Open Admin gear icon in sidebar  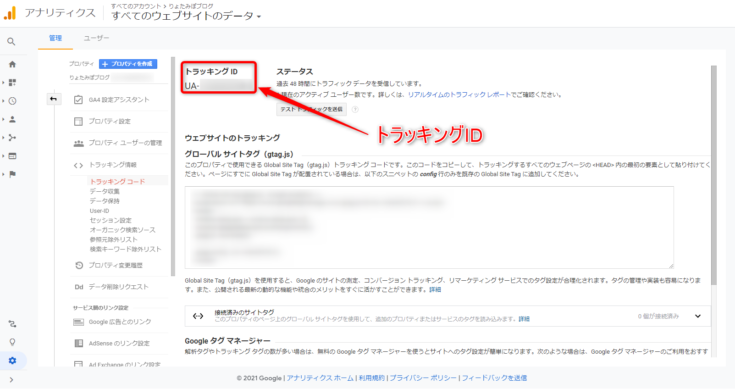[x=12, y=360]
